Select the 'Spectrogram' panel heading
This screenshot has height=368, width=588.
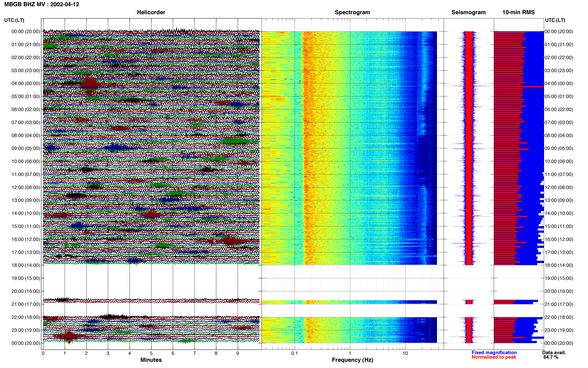pyautogui.click(x=352, y=12)
